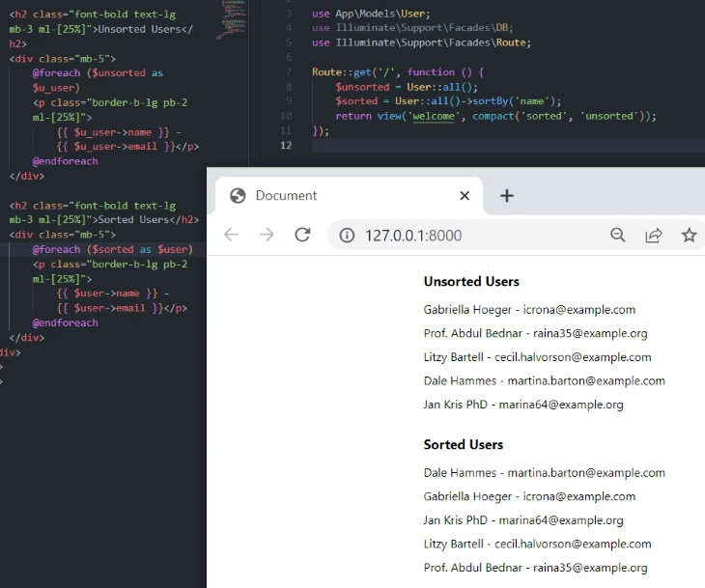Click the Sorted Users page heading
This screenshot has width=705, height=588.
click(463, 445)
